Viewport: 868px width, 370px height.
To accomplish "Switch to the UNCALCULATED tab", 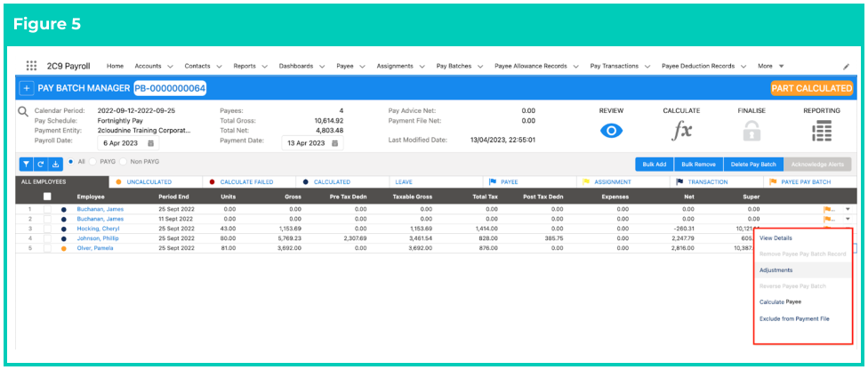I will click(156, 181).
